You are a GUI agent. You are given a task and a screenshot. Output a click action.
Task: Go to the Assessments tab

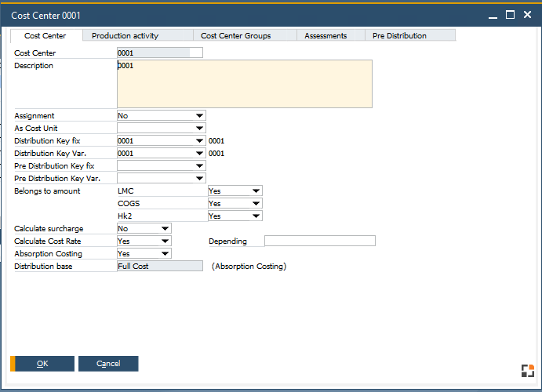(x=326, y=36)
